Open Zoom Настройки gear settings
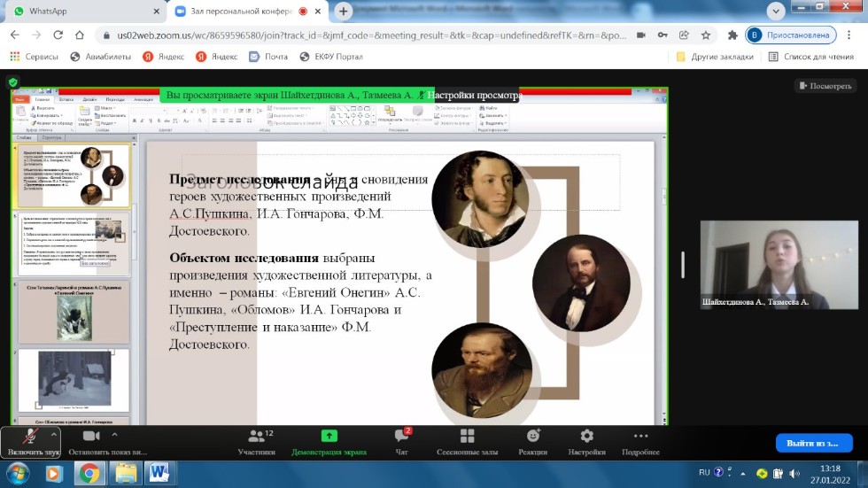Image resolution: width=868 pixels, height=488 pixels. click(x=586, y=443)
